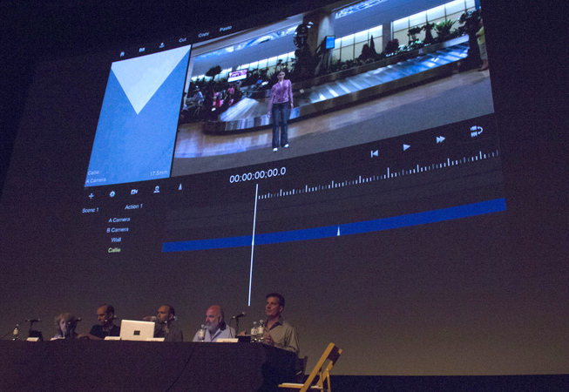Click the timeline ruler tick marks
Viewport: 569px width, 392px height.
coord(378,175)
